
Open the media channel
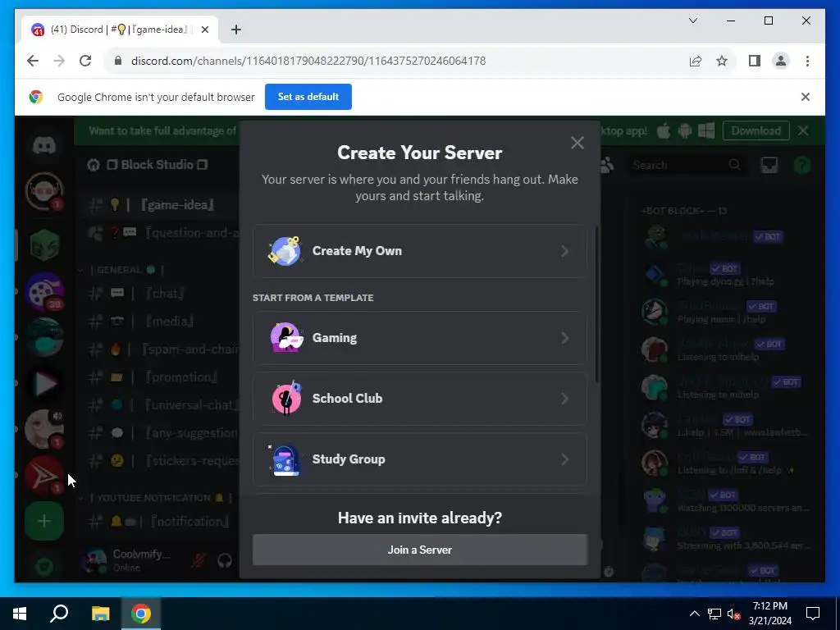point(158,322)
